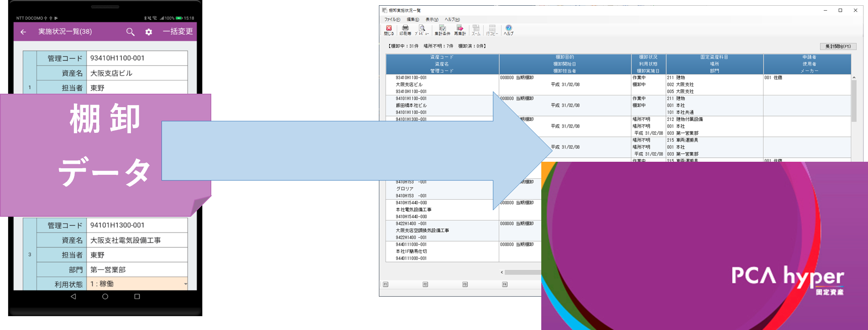Click the cell 212 建物付属設備
This screenshot has height=330, width=868.
[685, 119]
